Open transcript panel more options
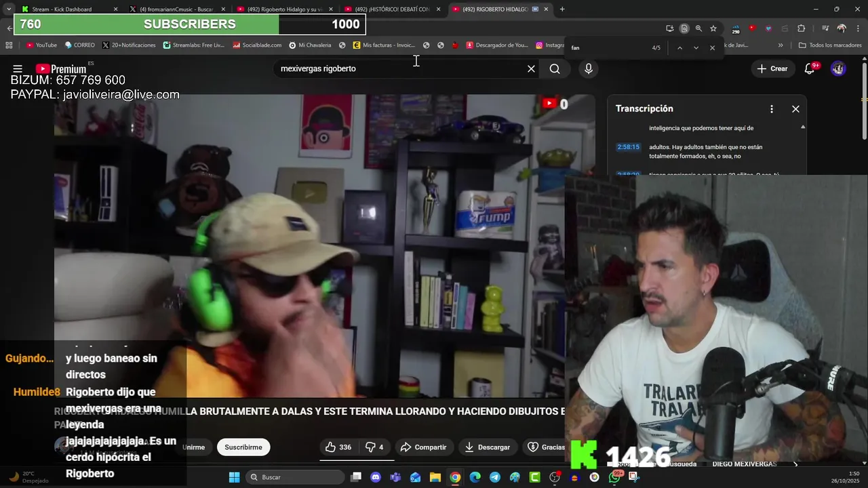The image size is (868, 488). [x=771, y=108]
